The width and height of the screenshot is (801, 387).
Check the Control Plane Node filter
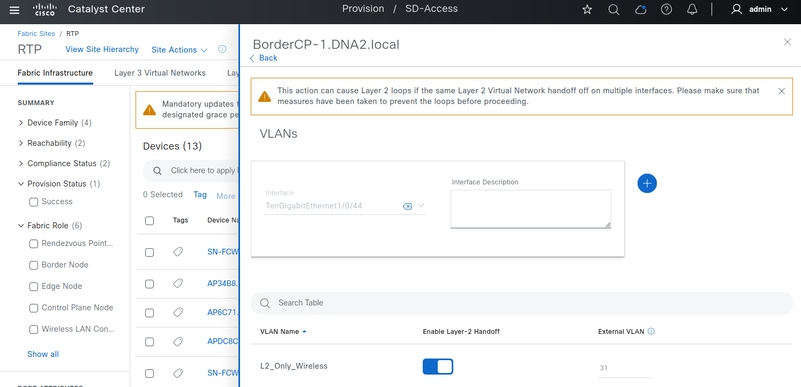pyautogui.click(x=34, y=308)
